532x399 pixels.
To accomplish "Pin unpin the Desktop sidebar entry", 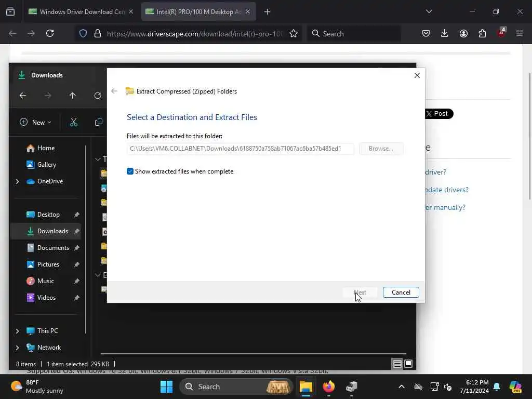I will point(77,215).
